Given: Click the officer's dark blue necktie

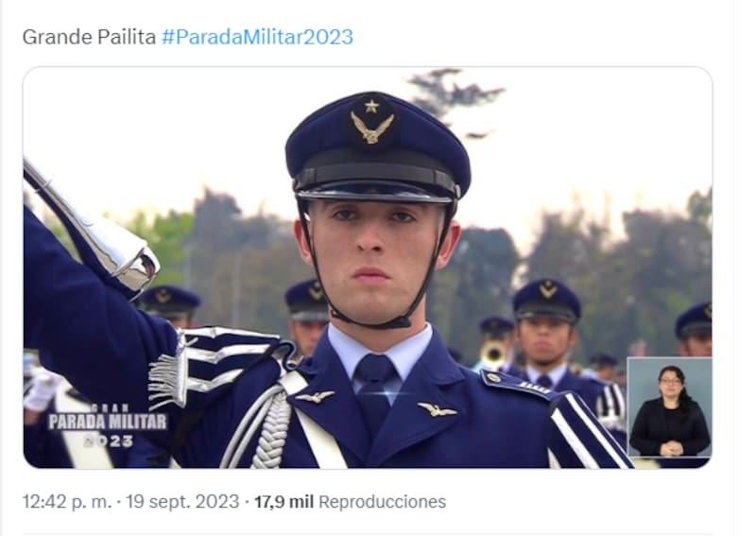Looking at the screenshot, I should (x=374, y=390).
